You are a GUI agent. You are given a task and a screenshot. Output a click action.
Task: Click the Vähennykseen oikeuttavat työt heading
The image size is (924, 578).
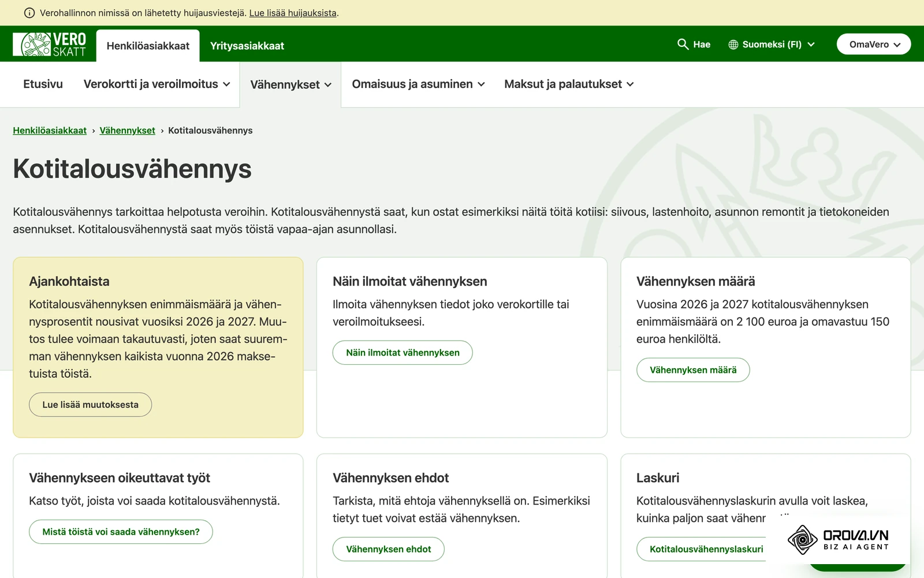coord(120,478)
